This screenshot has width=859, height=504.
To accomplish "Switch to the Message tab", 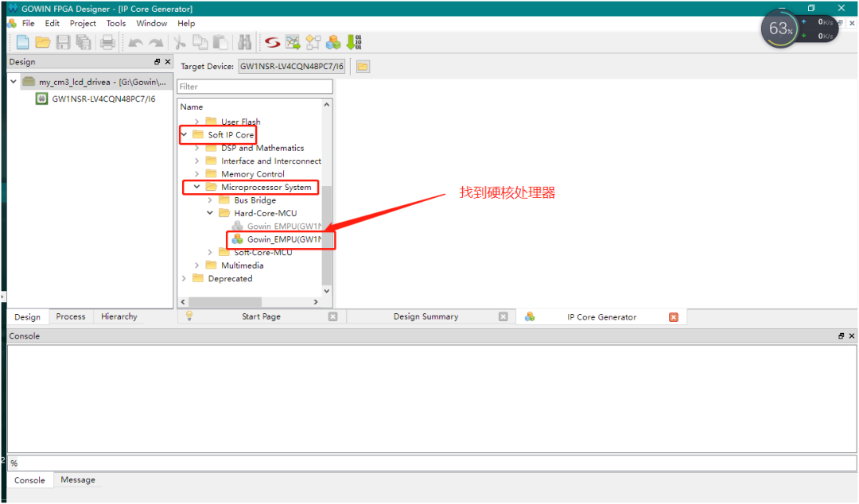I will 78,480.
